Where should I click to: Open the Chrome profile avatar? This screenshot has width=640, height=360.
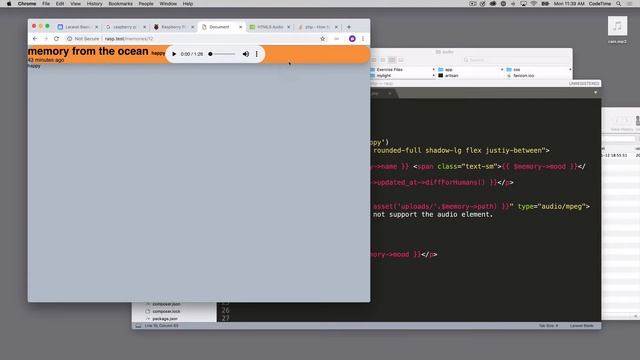[x=352, y=39]
